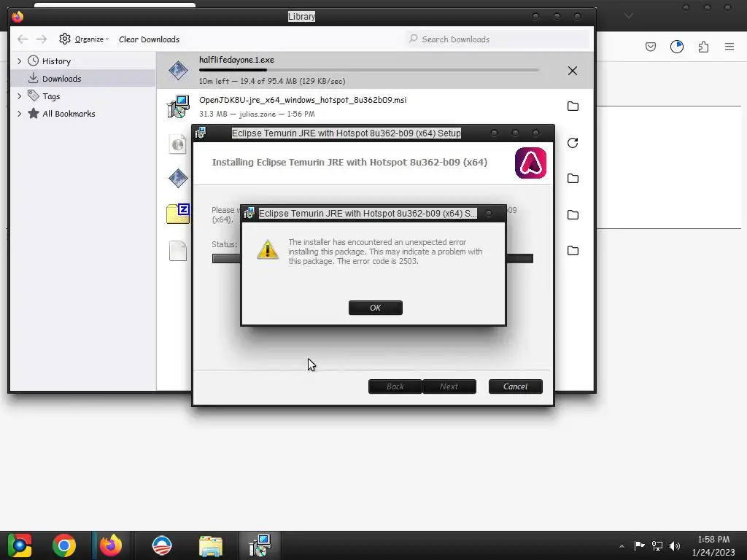Open Firefox Extensions puzzle icon
747x560 pixels.
point(704,47)
